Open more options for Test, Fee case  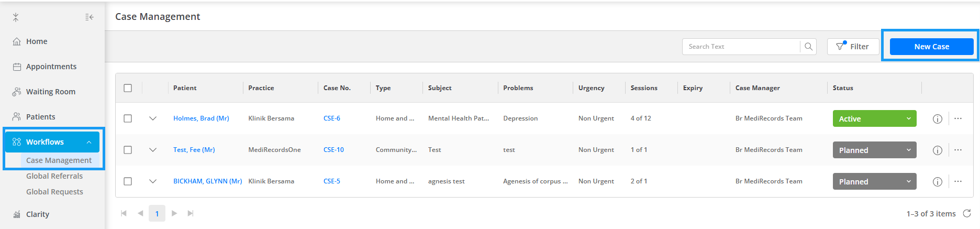[x=957, y=150]
